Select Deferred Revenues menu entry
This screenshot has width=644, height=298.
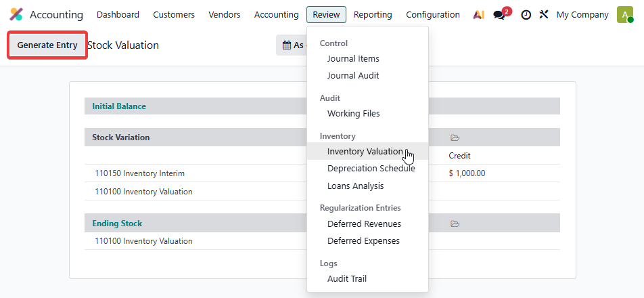(364, 223)
